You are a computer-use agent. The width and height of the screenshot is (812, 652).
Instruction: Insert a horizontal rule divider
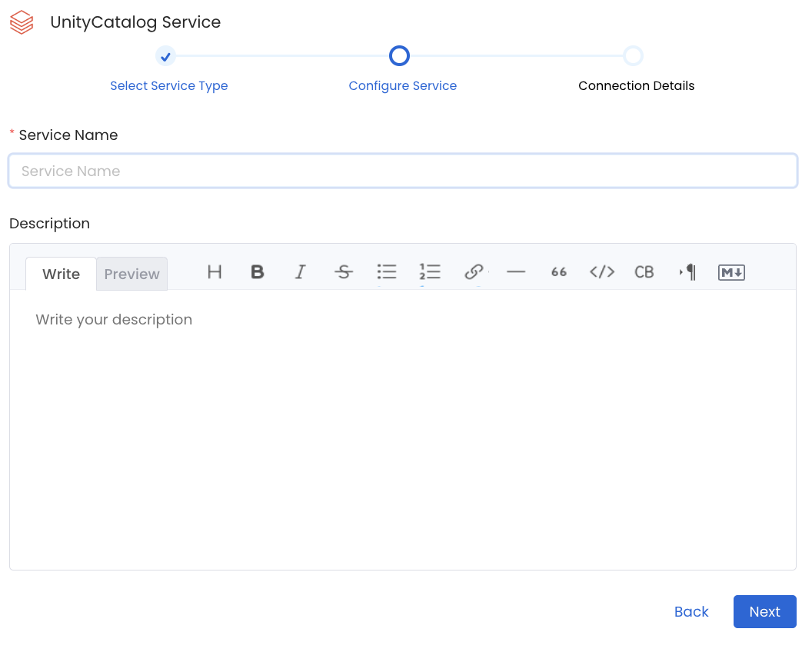pos(516,272)
